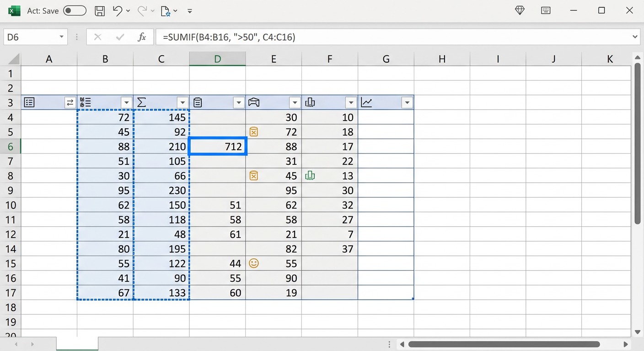Click the database cylinder icon in D3

pyautogui.click(x=198, y=102)
